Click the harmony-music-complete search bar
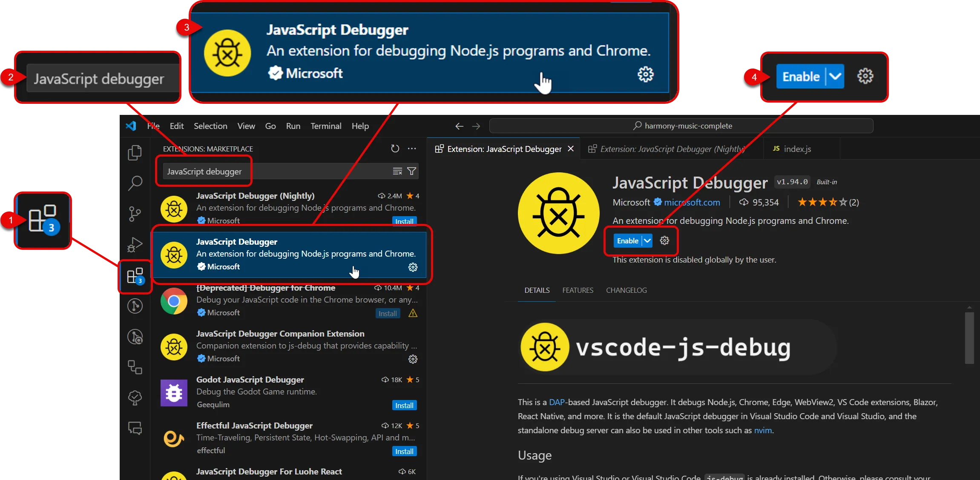Viewport: 980px width, 480px height. tap(681, 126)
